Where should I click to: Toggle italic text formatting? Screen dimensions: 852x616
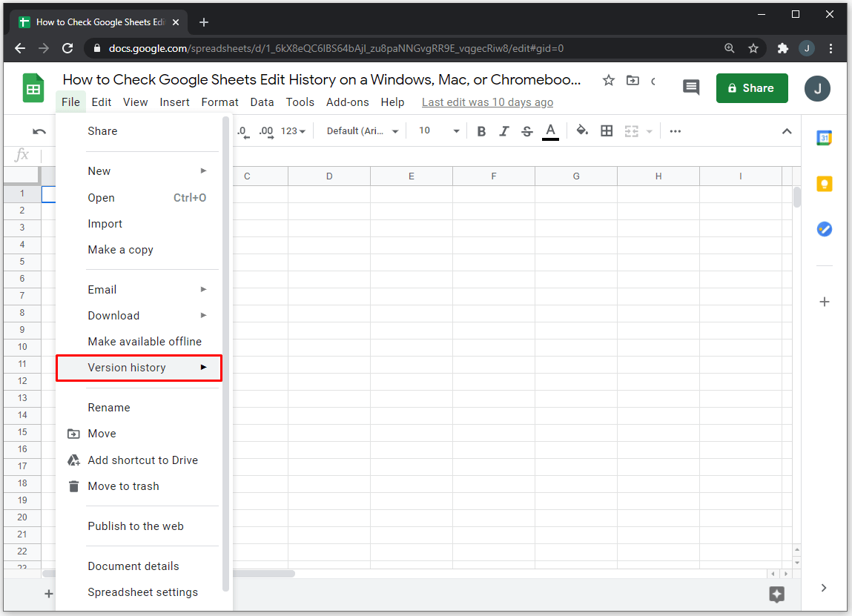[504, 131]
